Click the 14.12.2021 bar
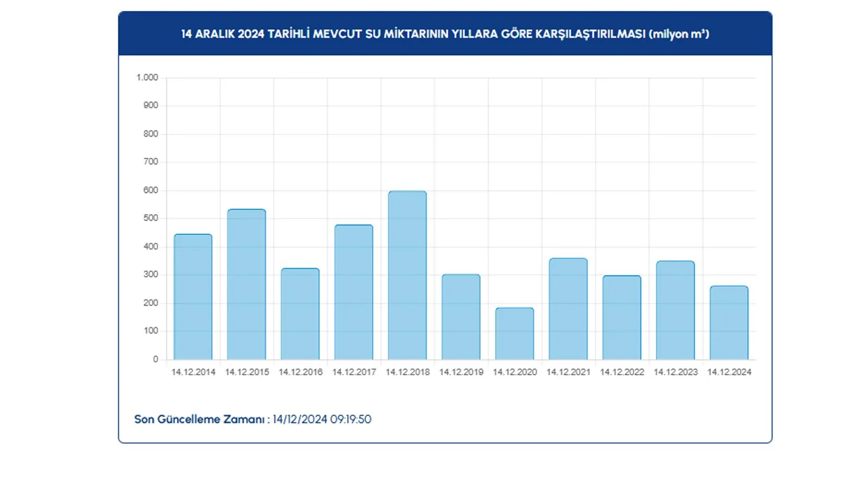This screenshot has height=488, width=868. 568,309
